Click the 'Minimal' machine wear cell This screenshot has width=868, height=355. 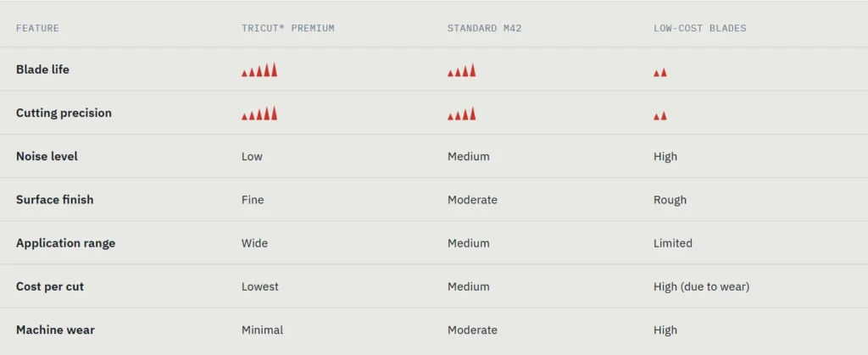[263, 330]
